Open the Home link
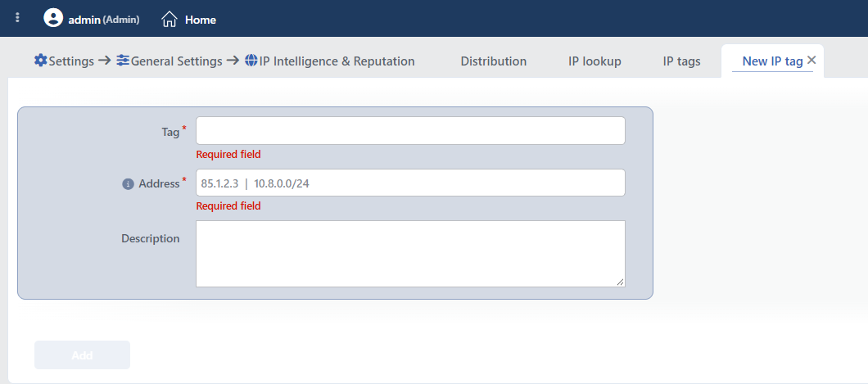 [201, 20]
